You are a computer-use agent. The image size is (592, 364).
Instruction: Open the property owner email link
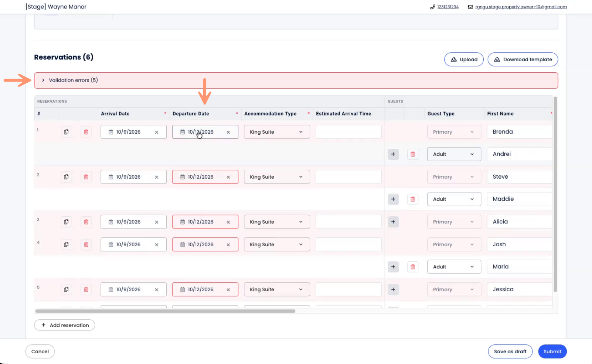[x=521, y=7]
